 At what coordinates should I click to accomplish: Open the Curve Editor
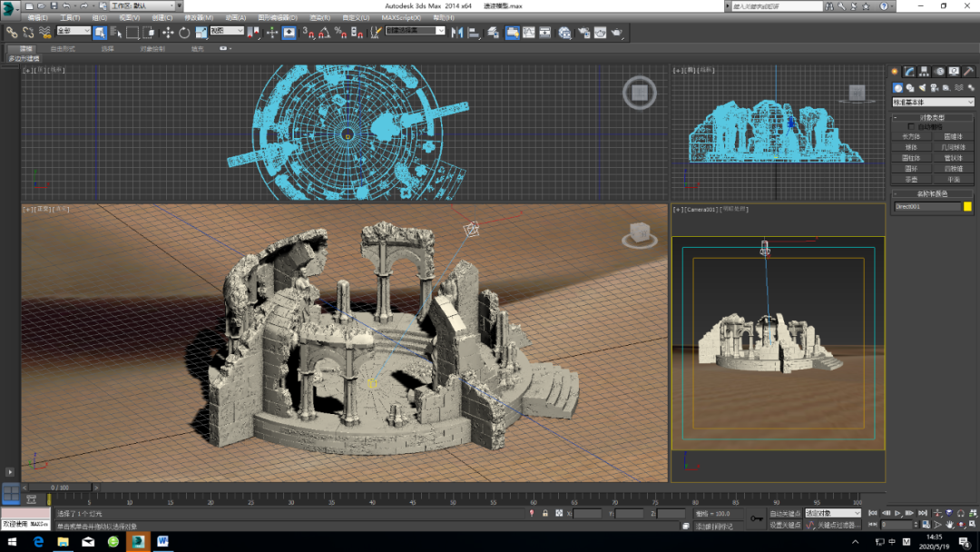pos(529,33)
